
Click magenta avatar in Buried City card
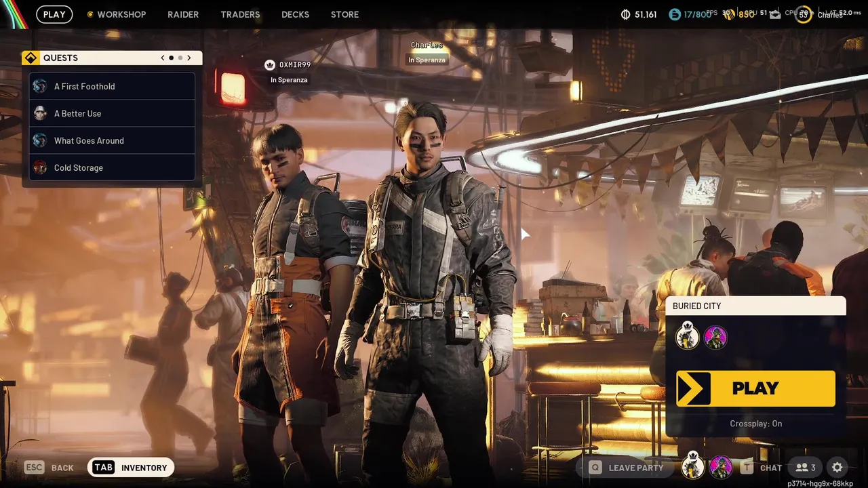pos(716,338)
